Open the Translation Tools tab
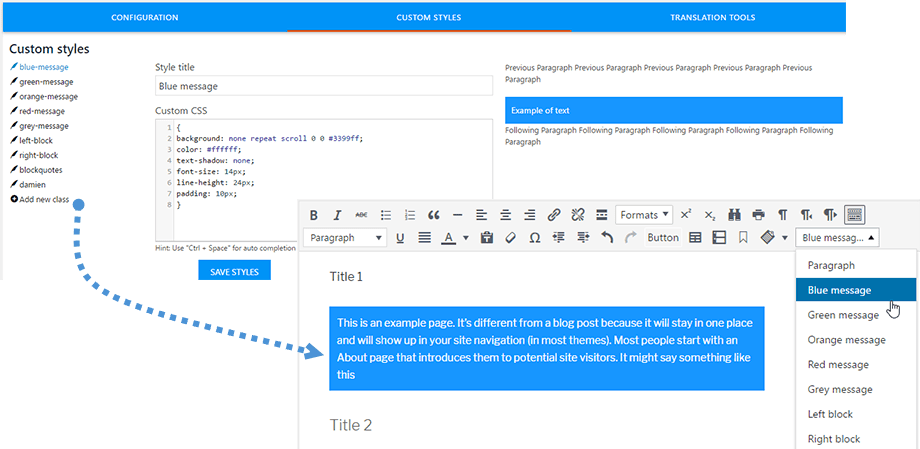 pos(712,18)
